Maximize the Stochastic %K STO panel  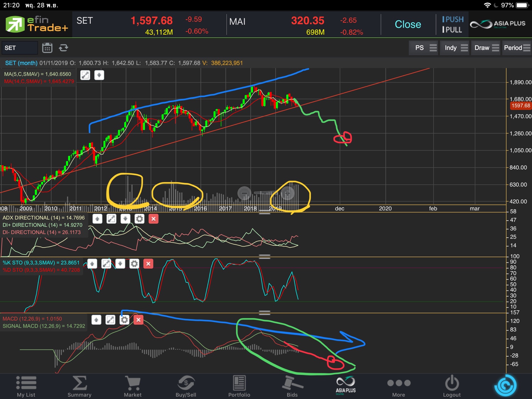(x=106, y=264)
